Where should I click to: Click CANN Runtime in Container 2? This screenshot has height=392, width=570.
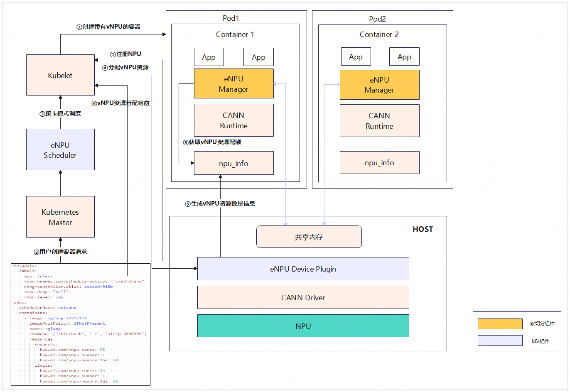380,121
